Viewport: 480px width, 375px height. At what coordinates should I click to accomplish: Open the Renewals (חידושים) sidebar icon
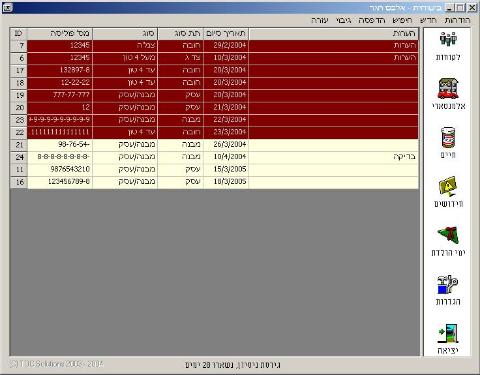pyautogui.click(x=448, y=186)
